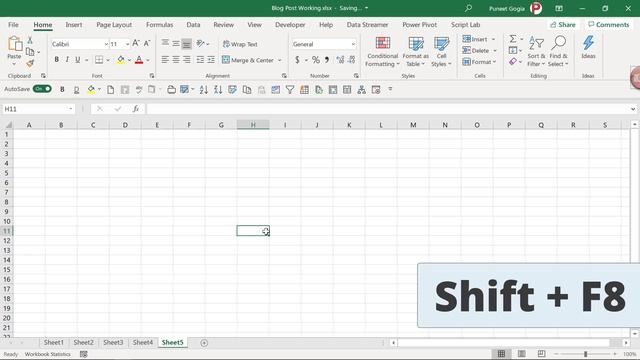Viewport: 640px width, 360px height.
Task: Toggle Underline formatting in ribbon
Action: click(x=78, y=60)
